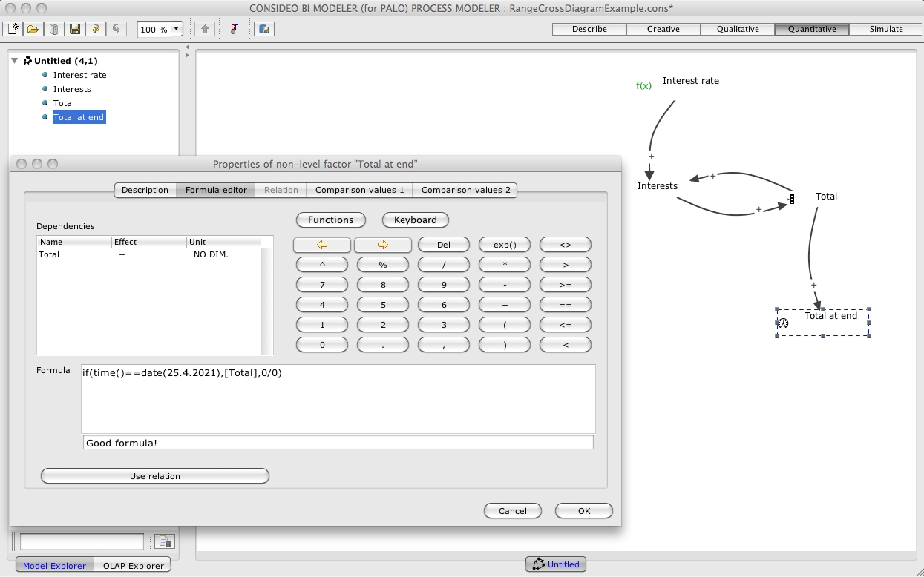Toggle the Simulate mode button
Image resolution: width=924 pixels, height=577 pixels.
pos(886,29)
